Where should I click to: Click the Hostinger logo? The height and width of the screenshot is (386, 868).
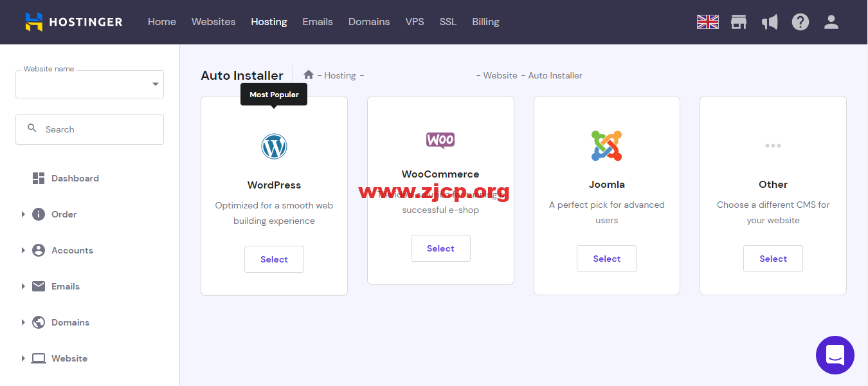coord(74,22)
